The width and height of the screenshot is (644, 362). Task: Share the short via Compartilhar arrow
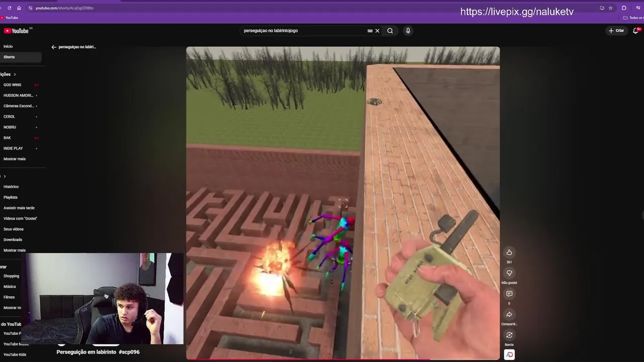pos(509,314)
